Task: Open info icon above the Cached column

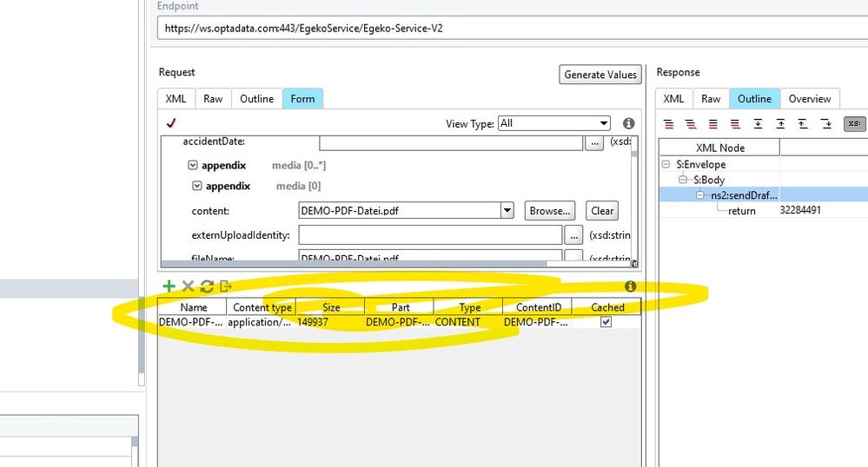Action: click(x=630, y=286)
